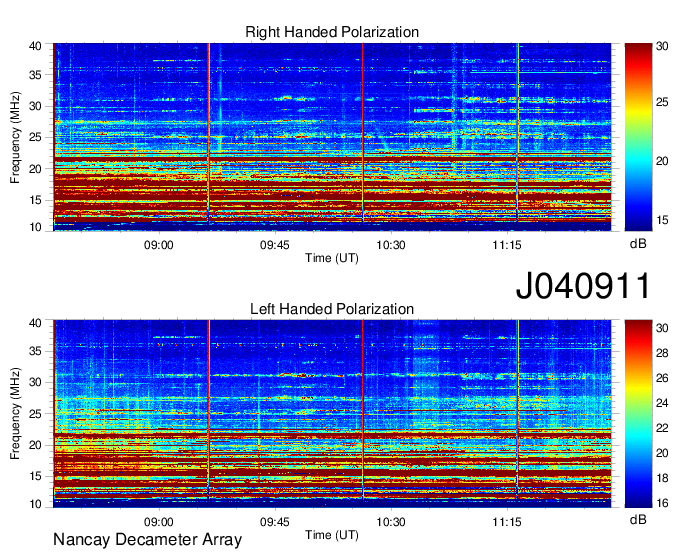Click the vertical calibration line near 11:20 in the right-handed plot
This screenshot has height=552, width=680.
click(518, 133)
